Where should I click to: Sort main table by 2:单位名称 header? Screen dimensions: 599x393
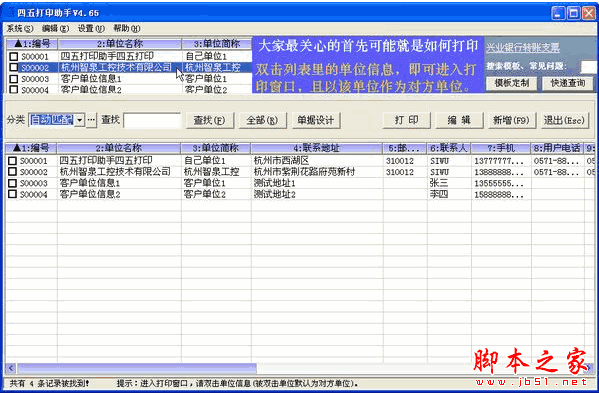(x=119, y=148)
